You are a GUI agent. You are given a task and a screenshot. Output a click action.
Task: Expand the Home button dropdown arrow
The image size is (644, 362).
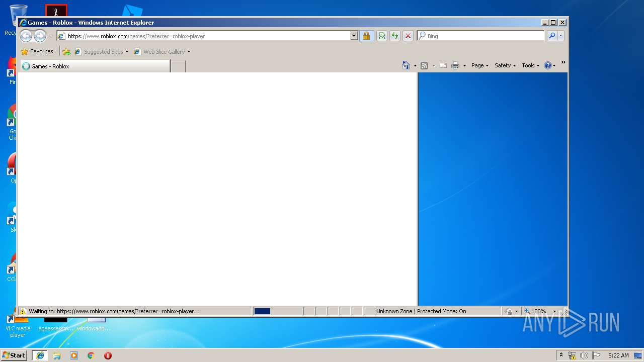coord(415,65)
